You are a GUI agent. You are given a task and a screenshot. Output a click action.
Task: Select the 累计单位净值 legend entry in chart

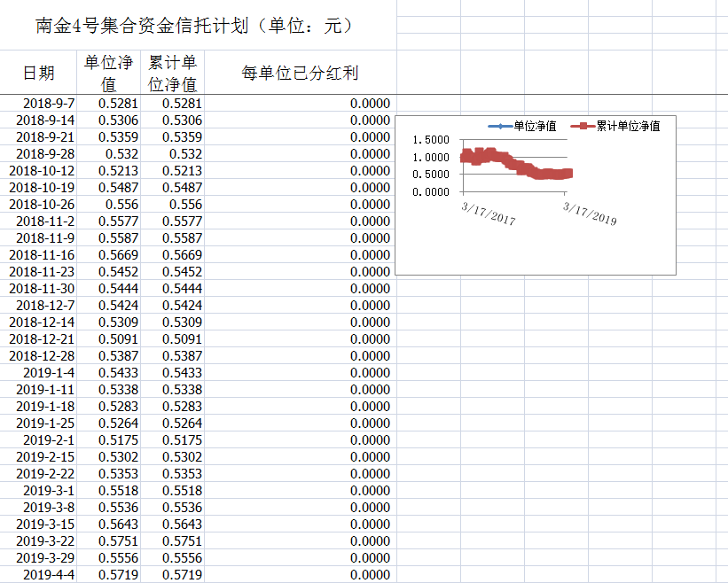615,126
